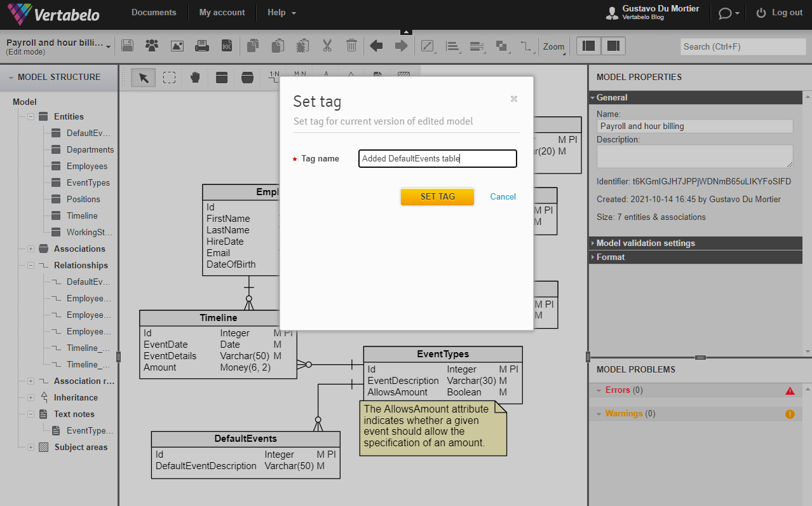The width and height of the screenshot is (812, 506).
Task: Activate the hand pan tool
Action: pyautogui.click(x=196, y=78)
